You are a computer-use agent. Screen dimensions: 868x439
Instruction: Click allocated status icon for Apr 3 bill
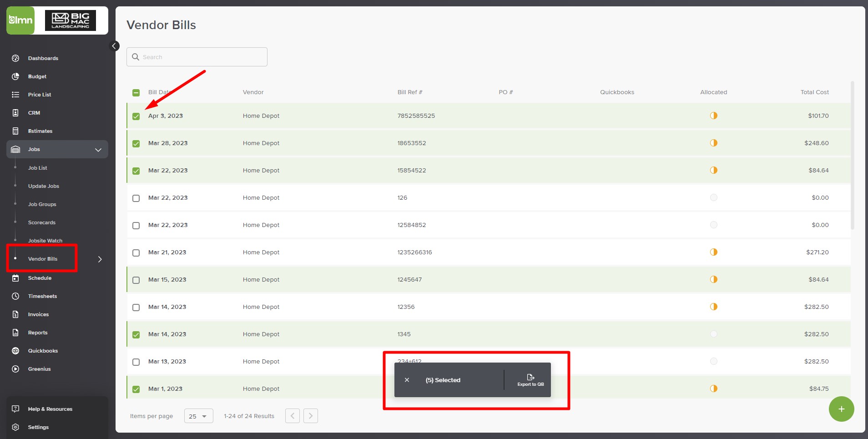[x=714, y=116]
